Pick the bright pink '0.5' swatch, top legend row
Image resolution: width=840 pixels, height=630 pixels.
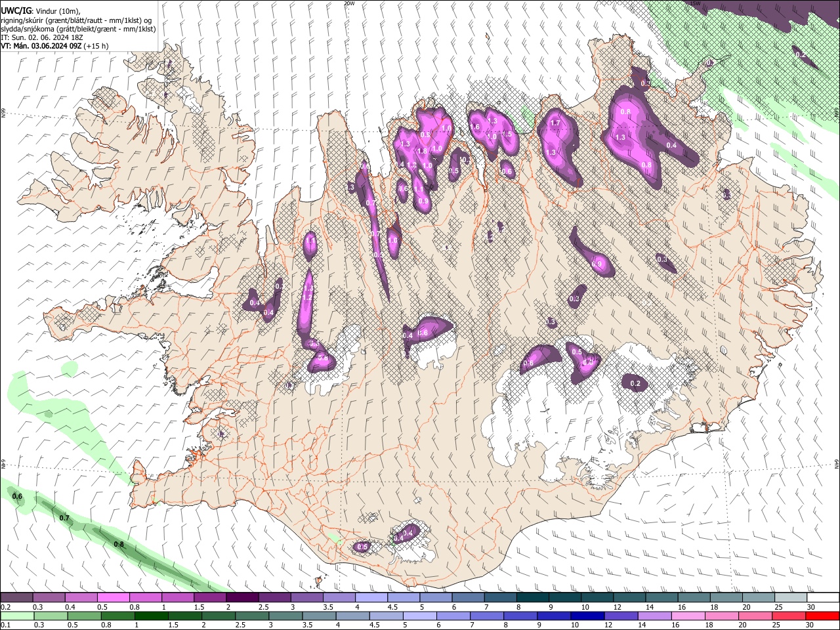coord(113,597)
